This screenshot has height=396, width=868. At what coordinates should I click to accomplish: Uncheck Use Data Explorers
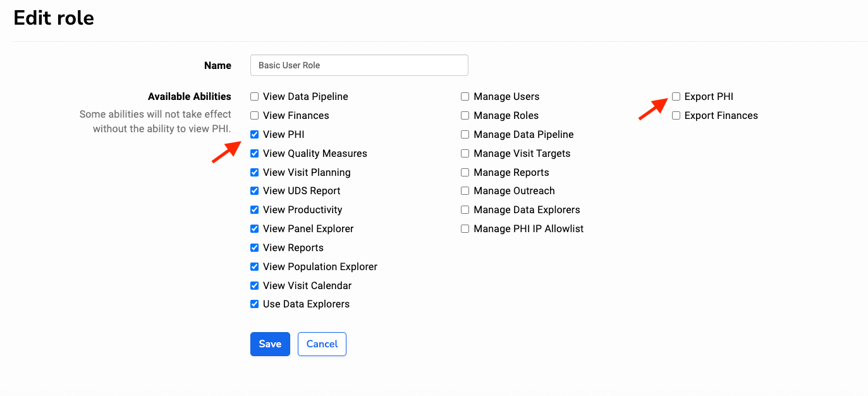(254, 304)
